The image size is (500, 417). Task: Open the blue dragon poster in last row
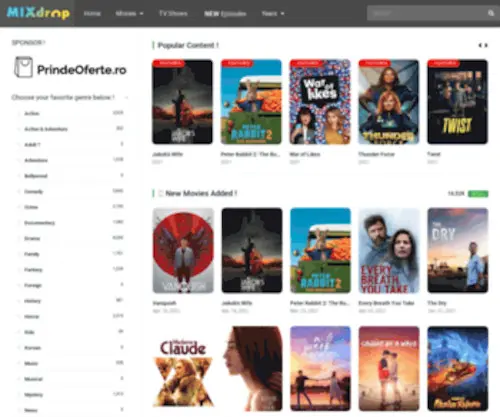click(458, 368)
